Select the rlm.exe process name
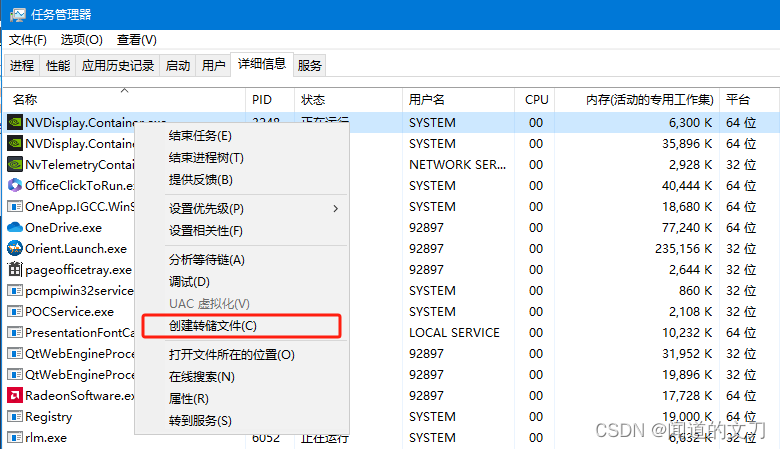The height and width of the screenshot is (449, 780). tap(46, 438)
